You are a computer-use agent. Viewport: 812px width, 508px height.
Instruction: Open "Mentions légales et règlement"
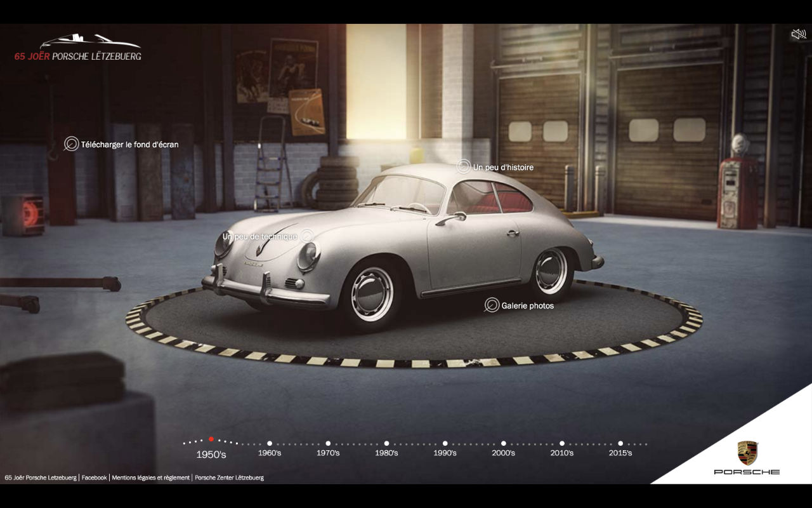150,478
